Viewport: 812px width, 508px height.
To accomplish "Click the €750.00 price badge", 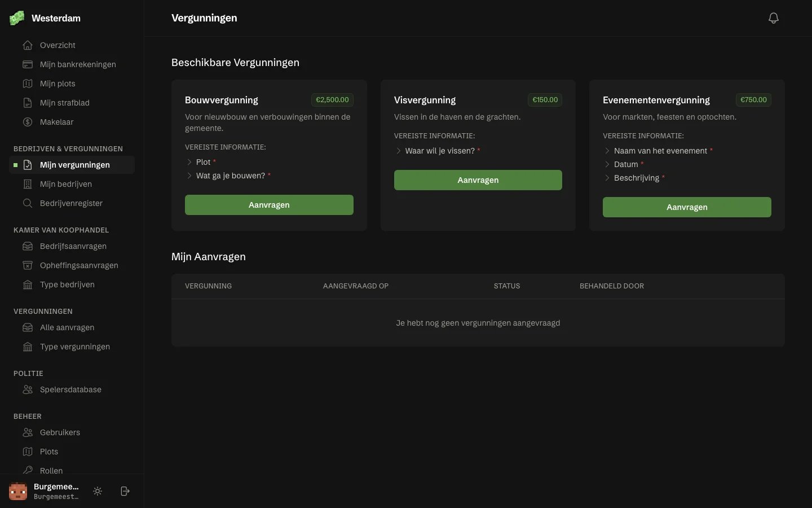I will (x=753, y=100).
